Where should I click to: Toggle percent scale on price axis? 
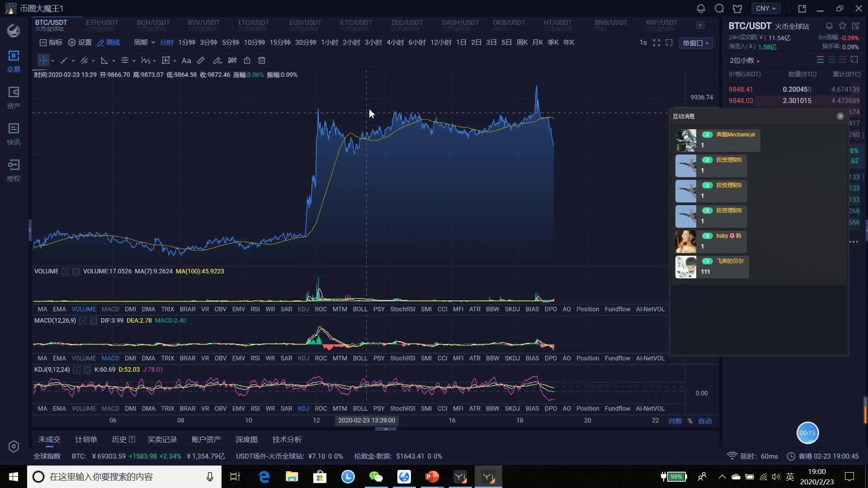(690, 421)
